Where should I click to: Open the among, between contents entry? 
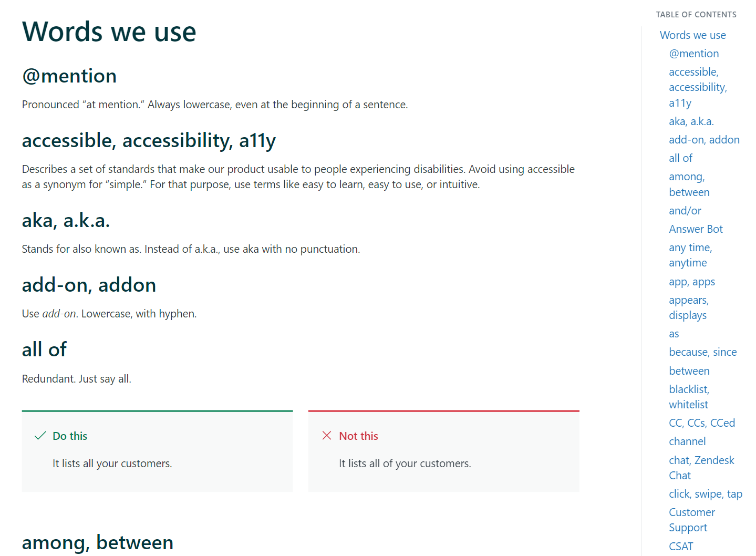[688, 184]
